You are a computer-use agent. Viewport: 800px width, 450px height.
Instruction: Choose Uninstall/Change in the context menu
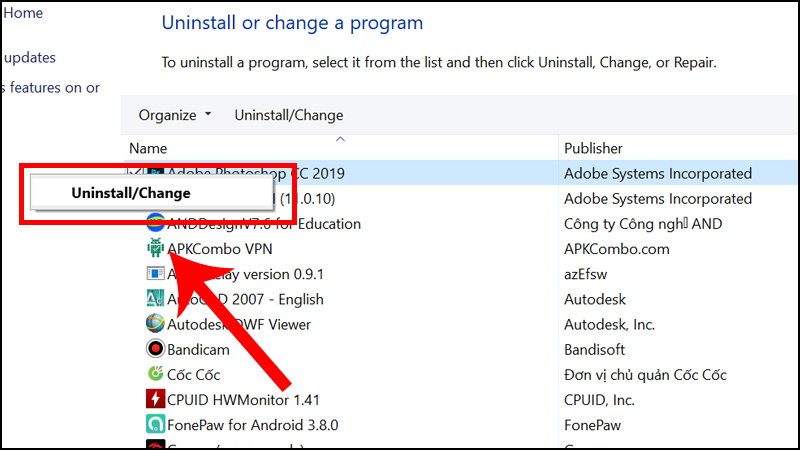coord(131,193)
